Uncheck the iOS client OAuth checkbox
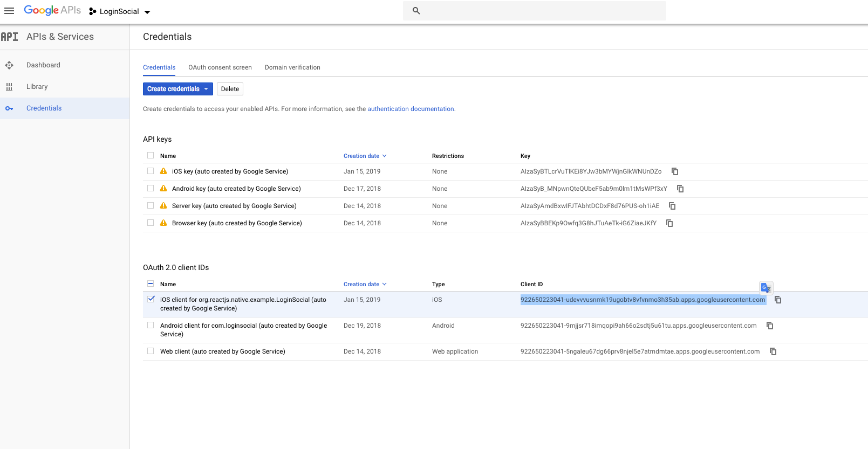Screen dimensions: 868x449 pos(151,299)
